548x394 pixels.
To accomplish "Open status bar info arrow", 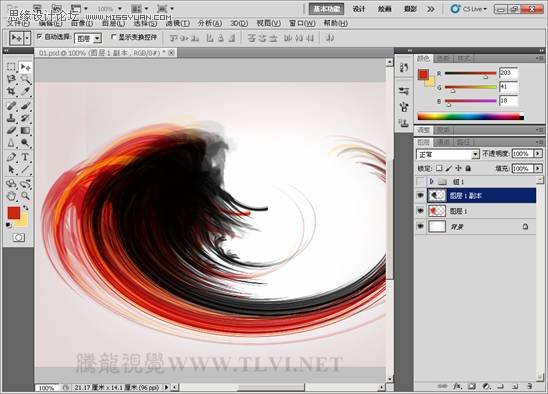I will 166,387.
